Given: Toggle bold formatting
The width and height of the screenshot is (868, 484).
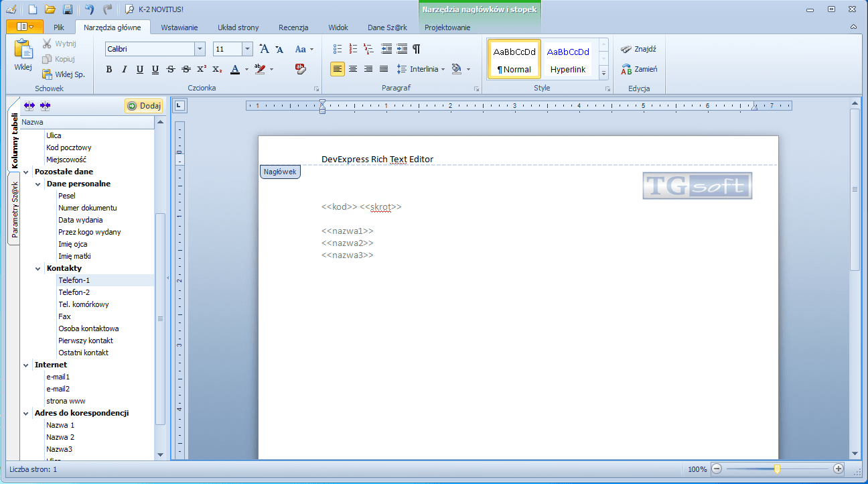Looking at the screenshot, I should pos(109,69).
